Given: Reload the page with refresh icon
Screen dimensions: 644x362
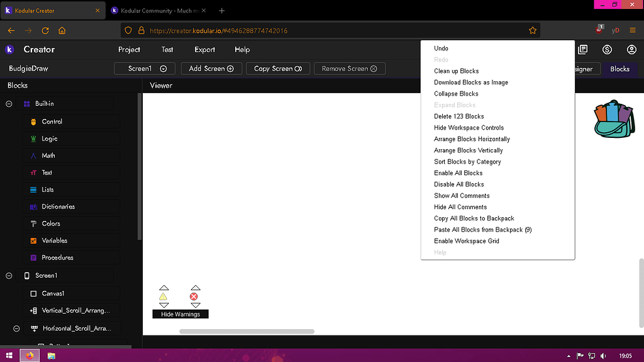Looking at the screenshot, I should pyautogui.click(x=45, y=30).
